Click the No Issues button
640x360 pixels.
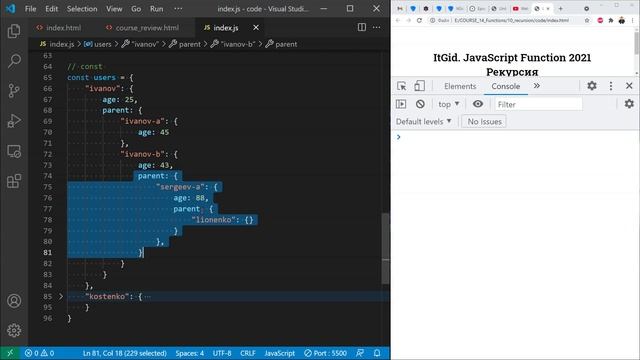[484, 122]
